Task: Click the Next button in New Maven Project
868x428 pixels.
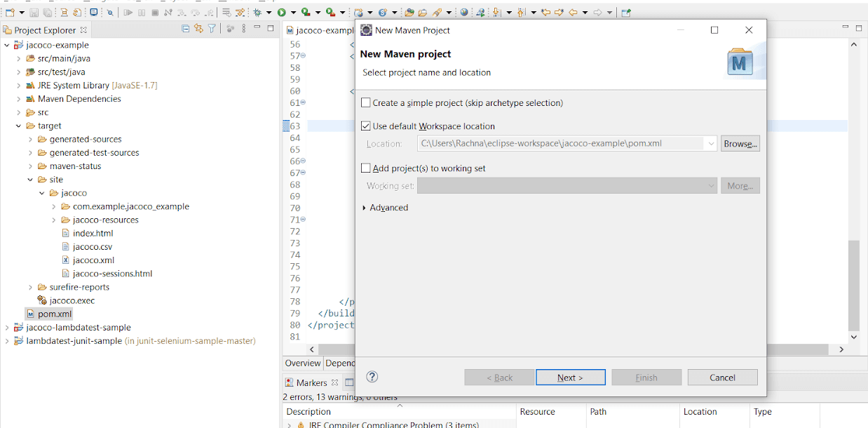Action: point(570,377)
